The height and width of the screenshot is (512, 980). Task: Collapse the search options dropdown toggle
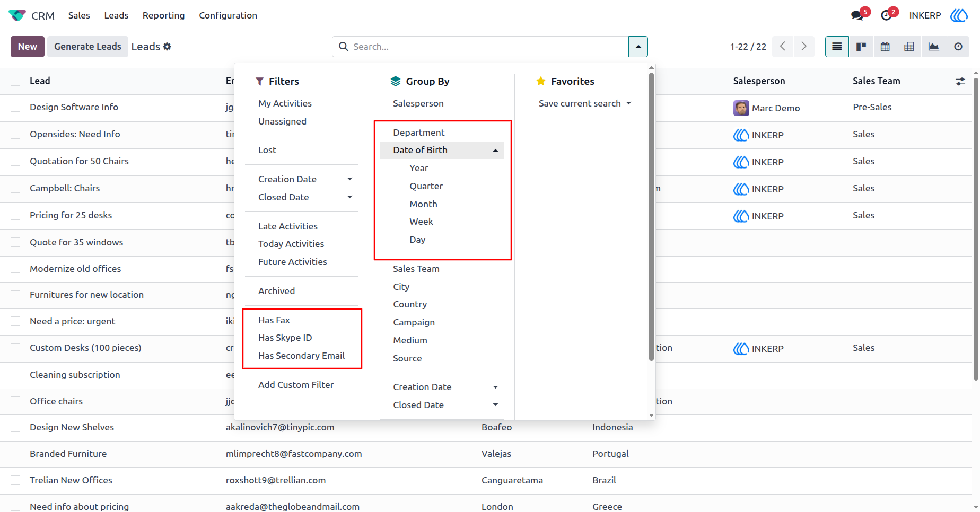[x=638, y=47]
